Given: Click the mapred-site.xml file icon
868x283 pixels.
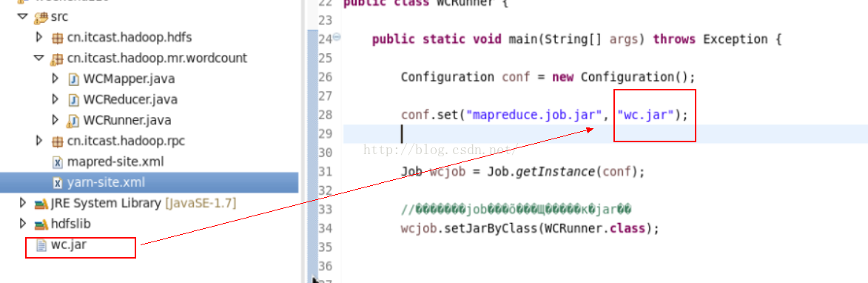Looking at the screenshot, I should 57,162.
